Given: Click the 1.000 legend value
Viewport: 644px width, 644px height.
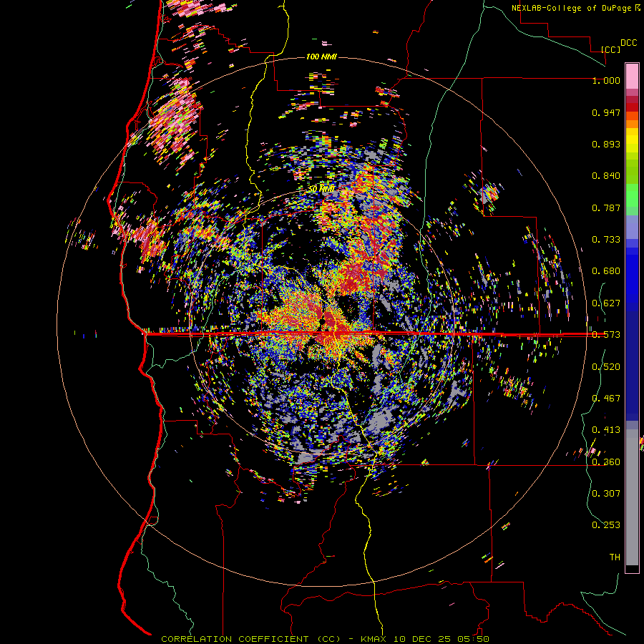Looking at the screenshot, I should coord(606,80).
